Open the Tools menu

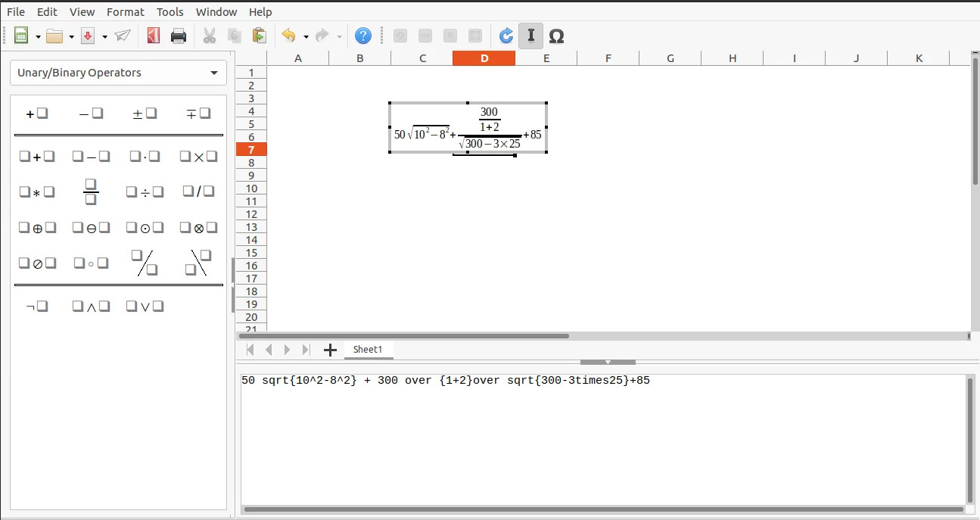[x=170, y=12]
